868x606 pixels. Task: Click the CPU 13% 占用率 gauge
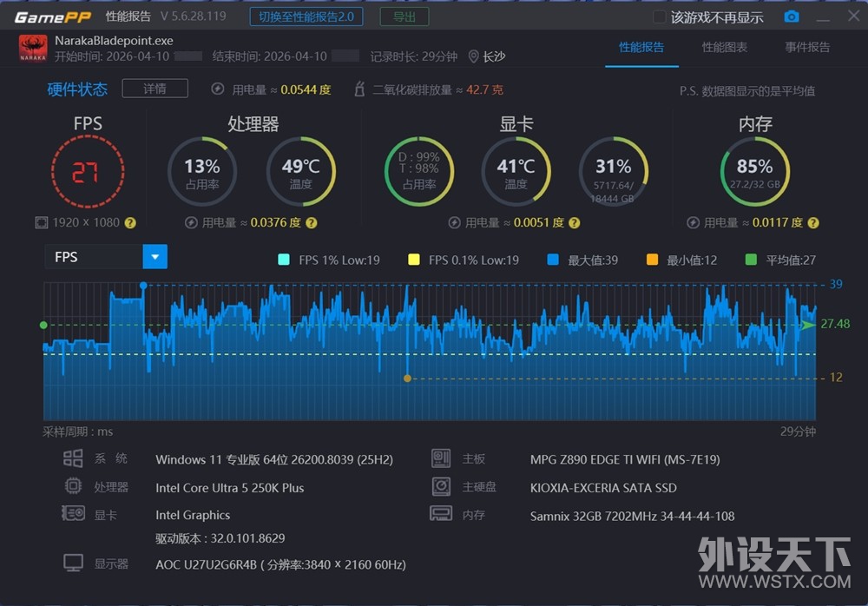[x=202, y=172]
